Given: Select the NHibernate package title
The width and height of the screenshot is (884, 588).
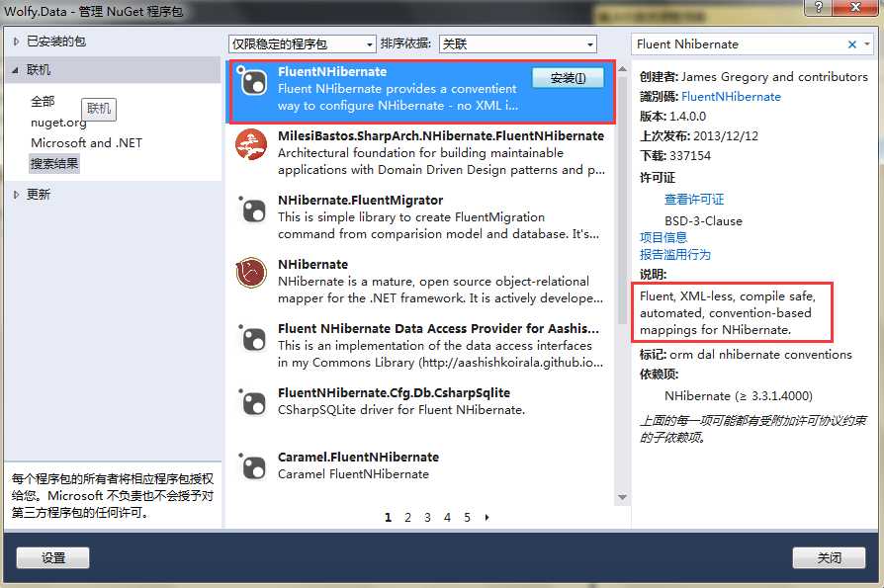Looking at the screenshot, I should point(312,264).
